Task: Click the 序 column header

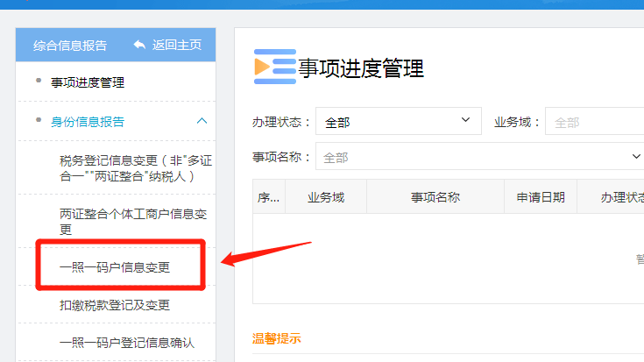Action: coord(268,197)
